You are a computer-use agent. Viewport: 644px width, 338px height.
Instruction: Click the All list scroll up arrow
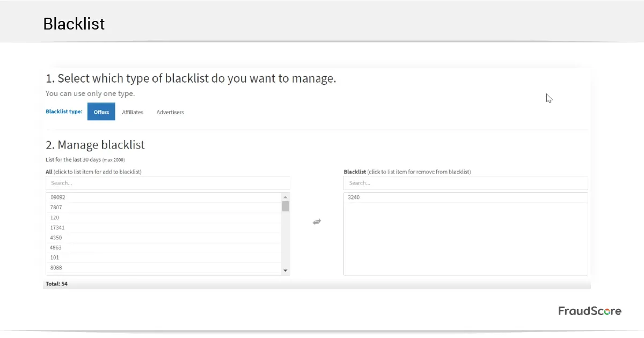(286, 196)
